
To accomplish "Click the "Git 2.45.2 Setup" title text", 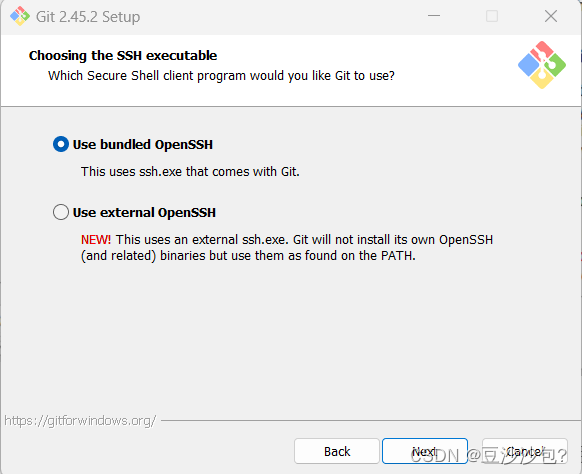I will [x=88, y=17].
